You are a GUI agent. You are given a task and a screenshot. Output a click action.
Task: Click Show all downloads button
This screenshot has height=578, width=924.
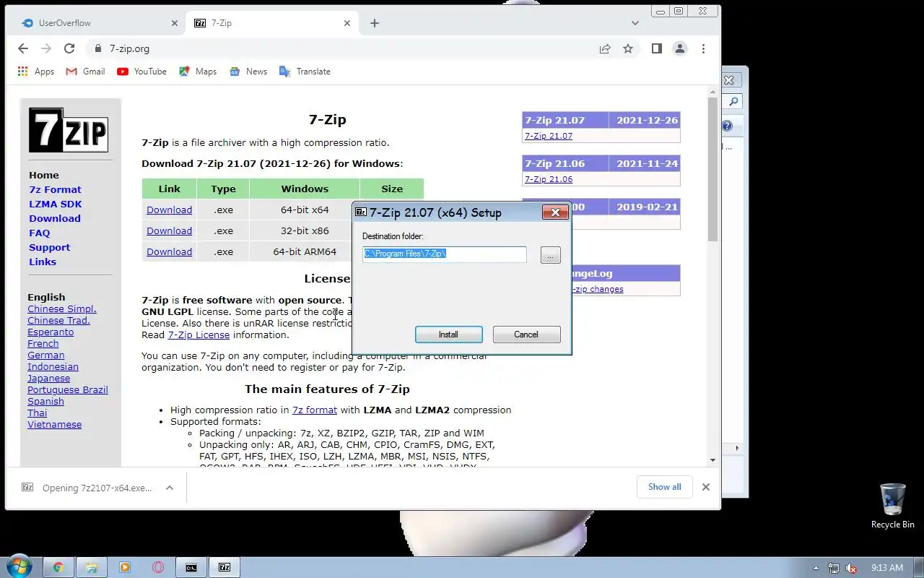click(x=664, y=487)
